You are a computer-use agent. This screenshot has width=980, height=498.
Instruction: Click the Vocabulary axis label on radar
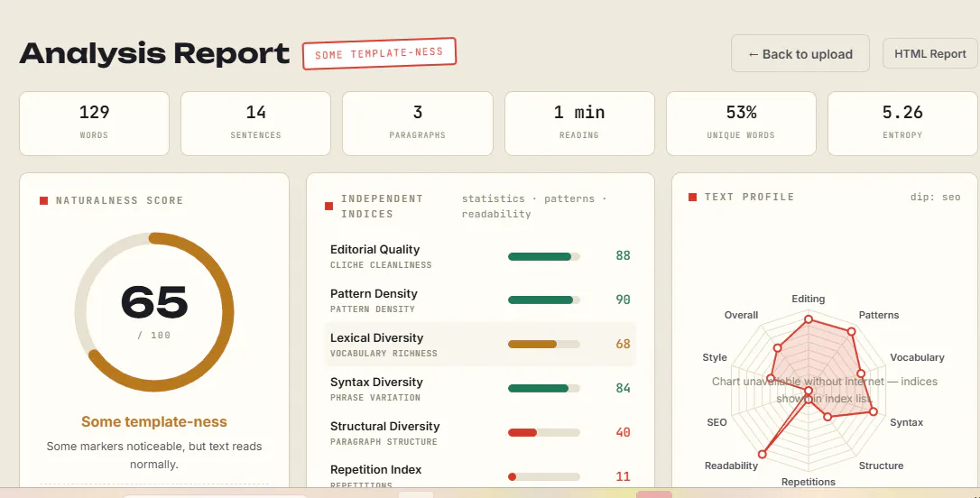(x=917, y=357)
